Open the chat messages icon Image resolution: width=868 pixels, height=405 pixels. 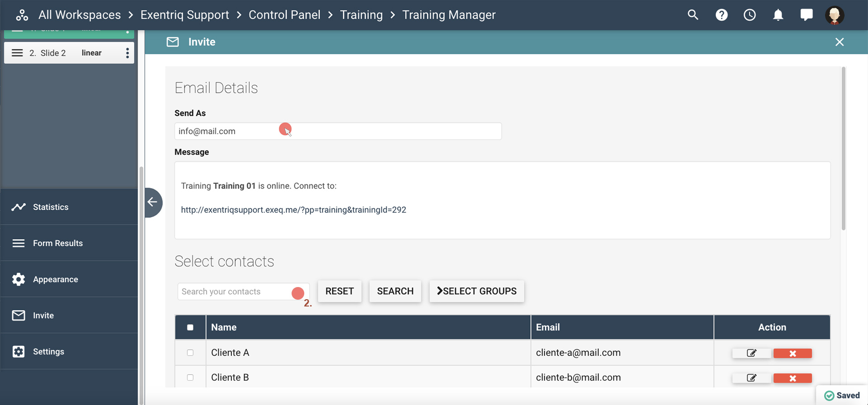pyautogui.click(x=806, y=15)
